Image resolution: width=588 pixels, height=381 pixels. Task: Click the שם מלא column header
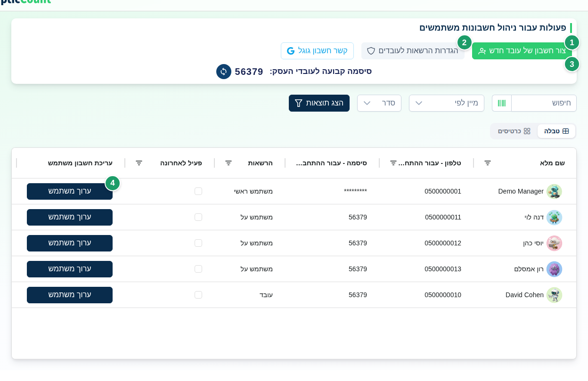tap(552, 163)
